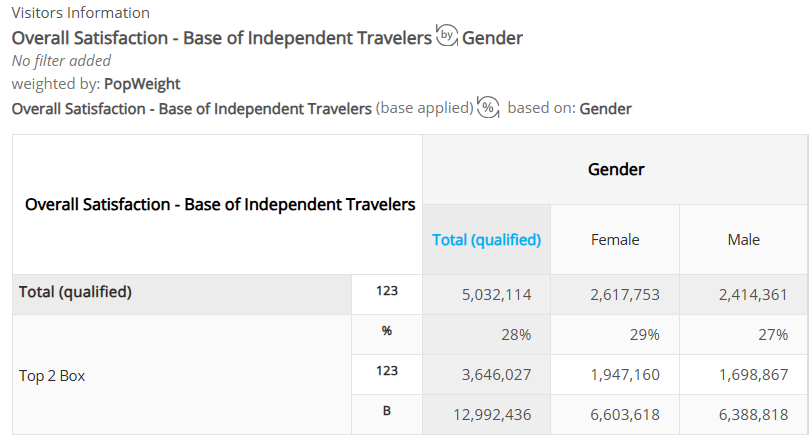Click the B base indicator in Top 2 Box
This screenshot has height=435, width=810.
point(387,411)
